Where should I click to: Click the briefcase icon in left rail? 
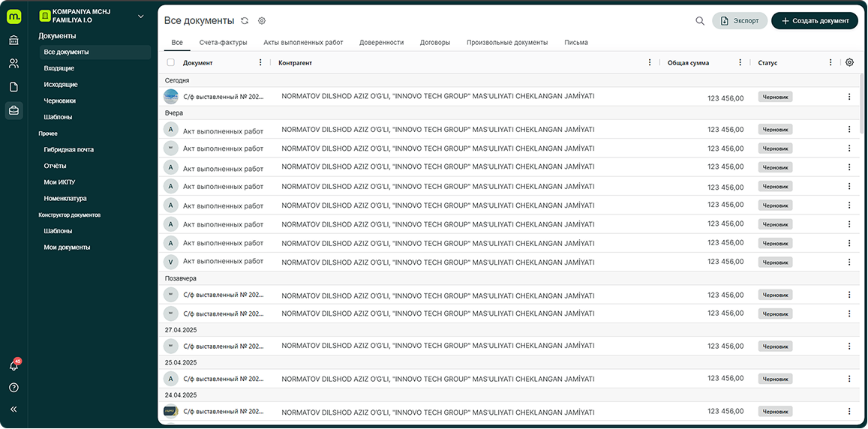coord(14,111)
